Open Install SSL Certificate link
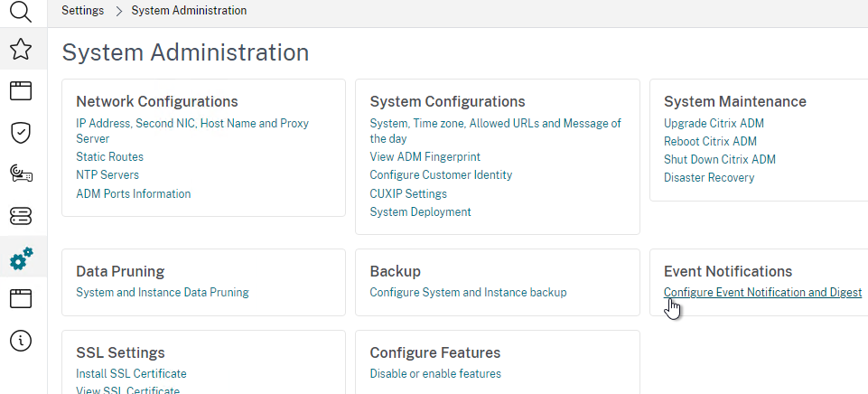This screenshot has height=394, width=868. coord(131,374)
